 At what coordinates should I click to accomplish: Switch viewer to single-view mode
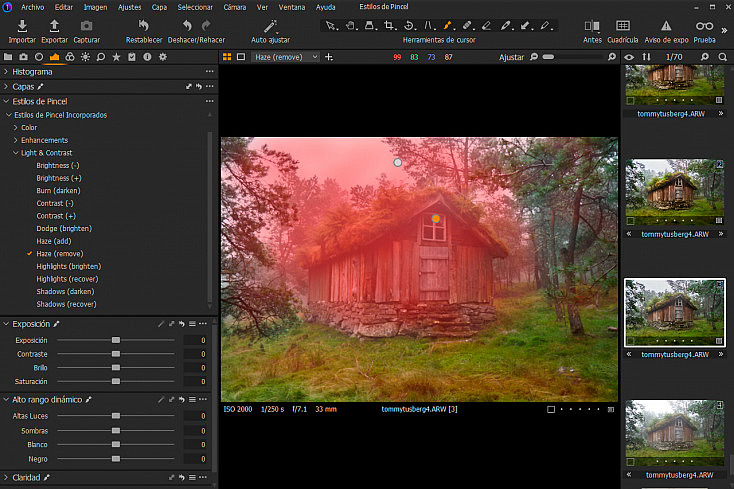click(x=241, y=57)
